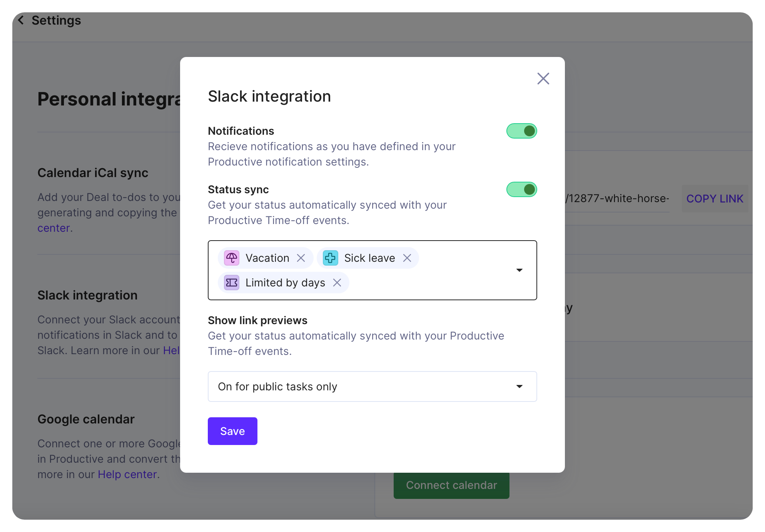Click the Slack integration dialog title
The width and height of the screenshot is (765, 532).
pyautogui.click(x=269, y=96)
